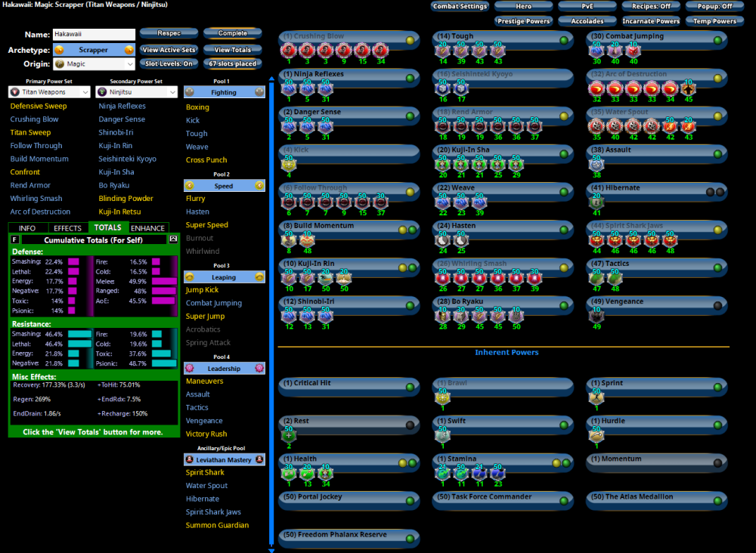The width and height of the screenshot is (756, 553).
Task: Click first enhancement slot under Crushing Blow
Action: pos(289,51)
